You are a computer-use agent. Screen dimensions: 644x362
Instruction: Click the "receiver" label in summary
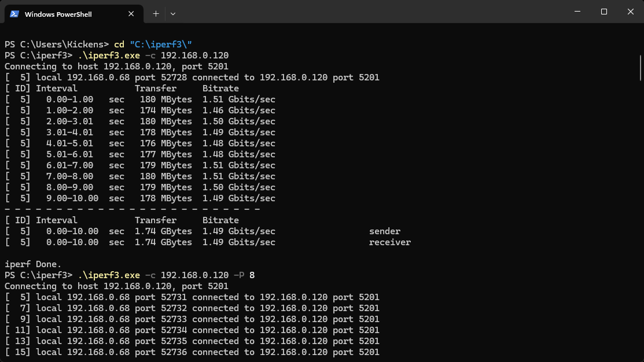(x=390, y=242)
